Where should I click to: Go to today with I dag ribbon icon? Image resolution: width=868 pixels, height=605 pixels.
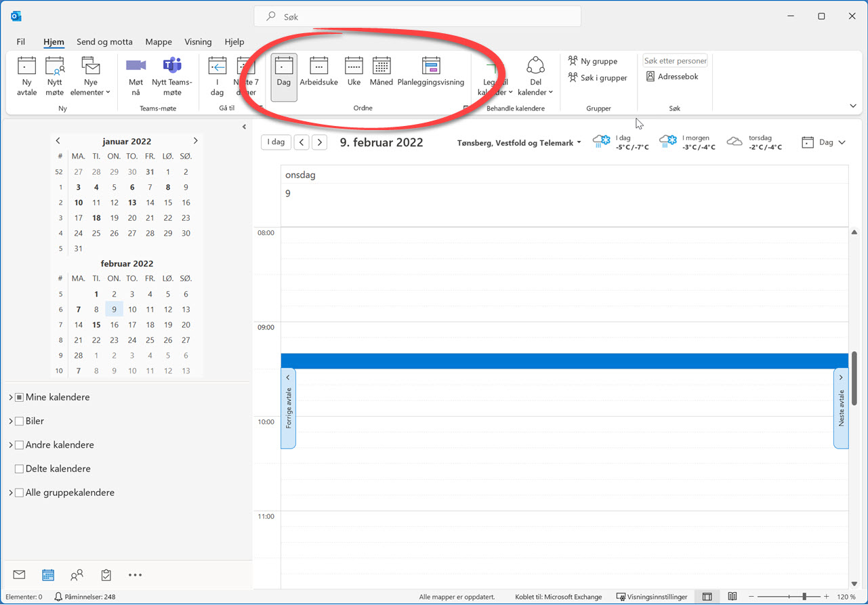pos(217,77)
